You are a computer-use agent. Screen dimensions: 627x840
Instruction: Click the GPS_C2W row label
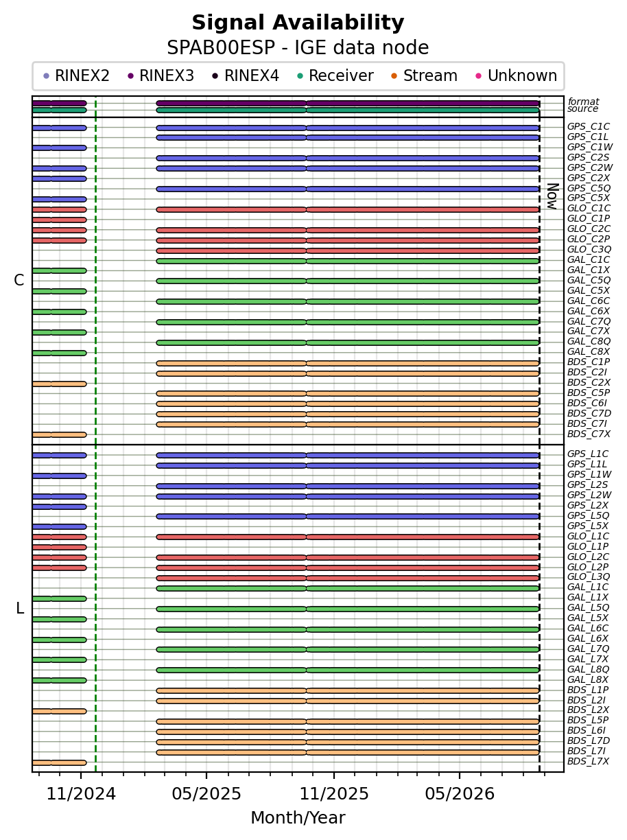[x=589, y=168]
